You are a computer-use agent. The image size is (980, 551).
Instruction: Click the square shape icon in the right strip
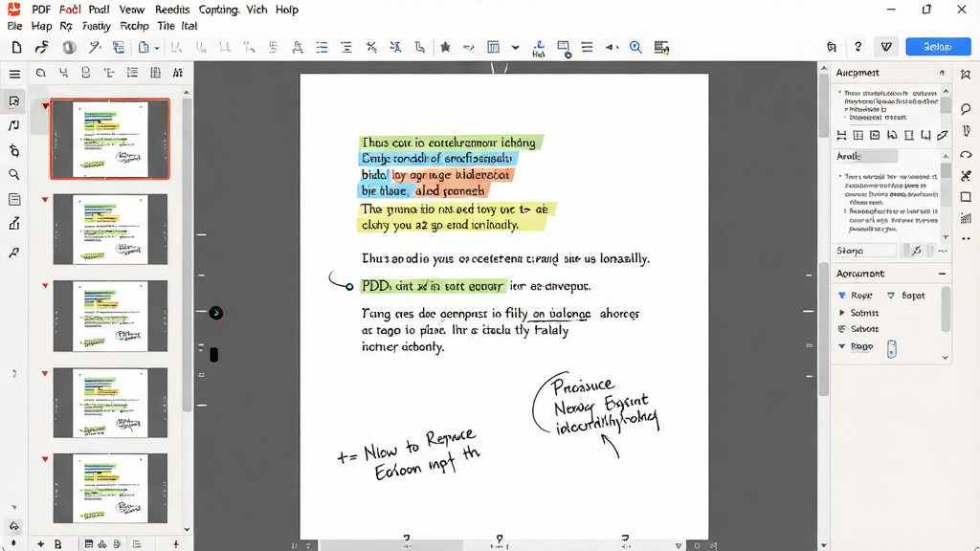(x=966, y=197)
